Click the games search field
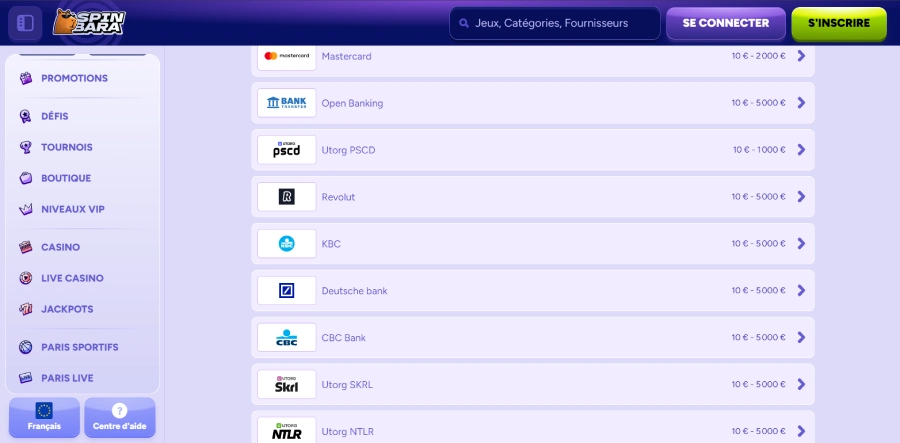 coord(554,23)
